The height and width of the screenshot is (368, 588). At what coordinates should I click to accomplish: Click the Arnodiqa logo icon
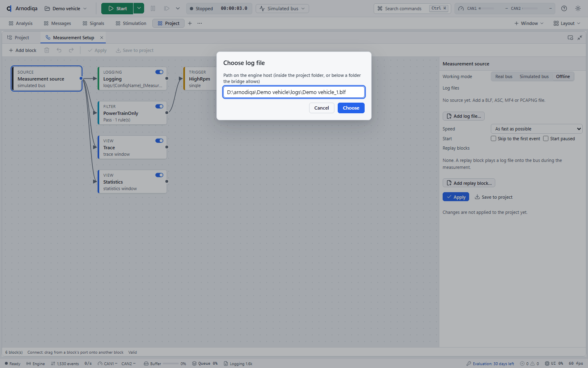9,9
